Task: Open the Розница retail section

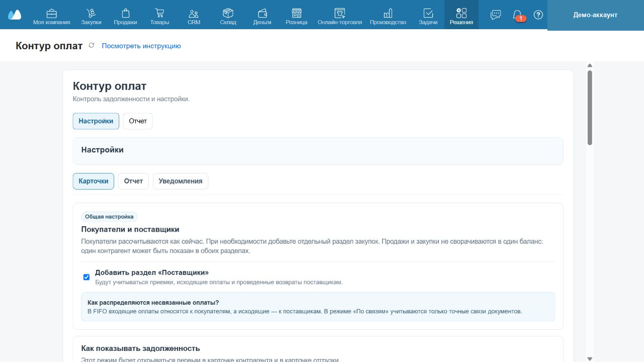Action: [x=296, y=17]
